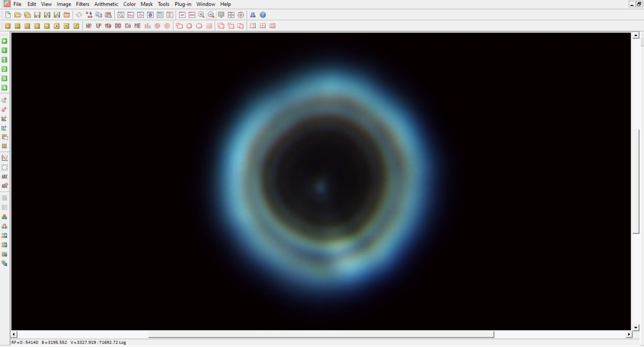
Task: Click the Ma filter icon
Action: tap(108, 26)
